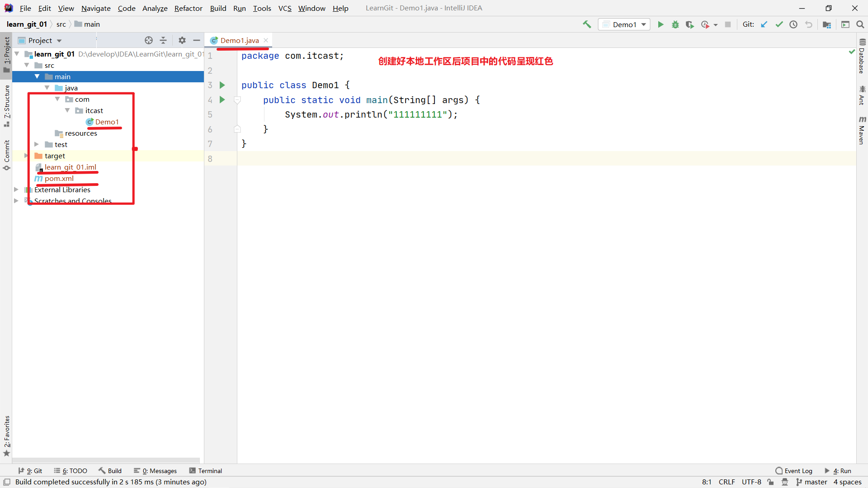Open the Database tool window
The width and height of the screenshot is (868, 488).
pos(862,56)
